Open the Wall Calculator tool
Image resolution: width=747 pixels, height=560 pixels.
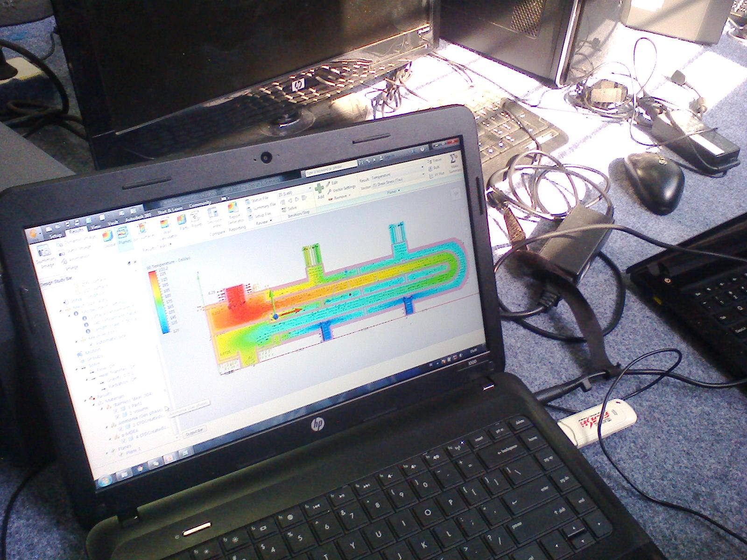pyautogui.click(x=165, y=229)
